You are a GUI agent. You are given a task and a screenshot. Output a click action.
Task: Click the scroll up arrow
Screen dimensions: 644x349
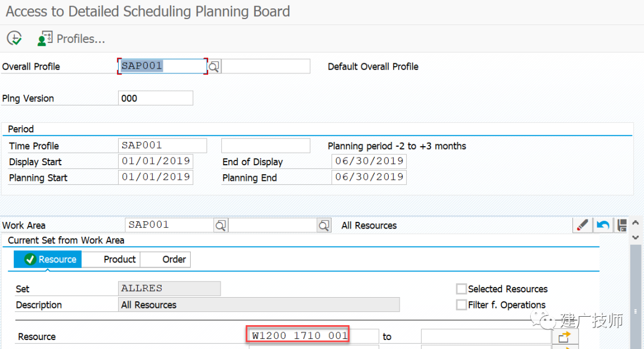[x=636, y=223]
